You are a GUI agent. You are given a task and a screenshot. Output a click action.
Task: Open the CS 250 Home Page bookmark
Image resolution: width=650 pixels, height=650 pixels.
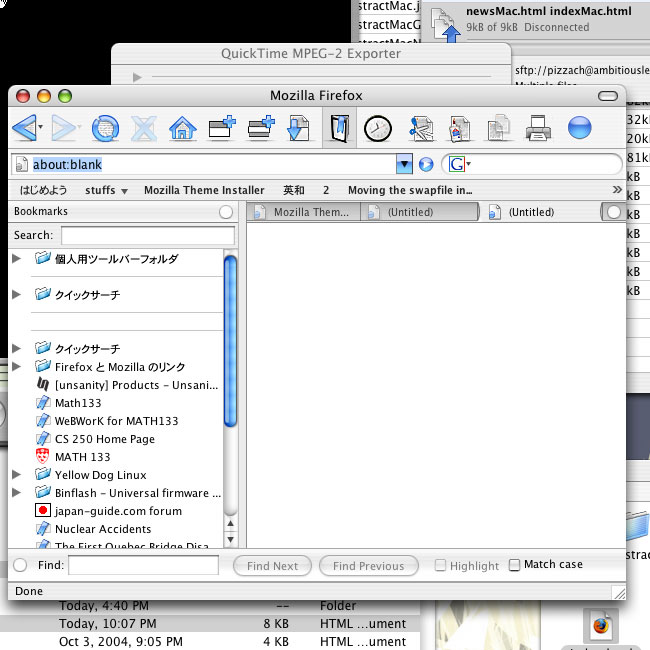(x=95, y=439)
